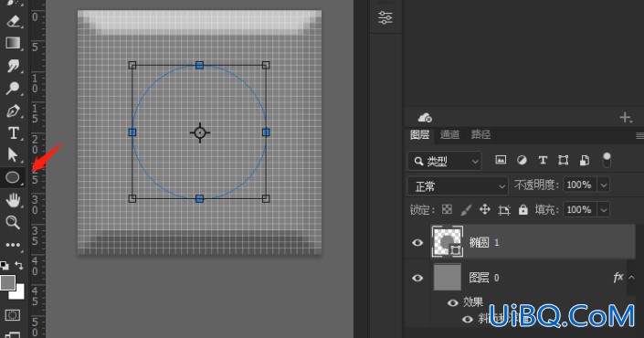Select the Gradient tool

(x=13, y=43)
